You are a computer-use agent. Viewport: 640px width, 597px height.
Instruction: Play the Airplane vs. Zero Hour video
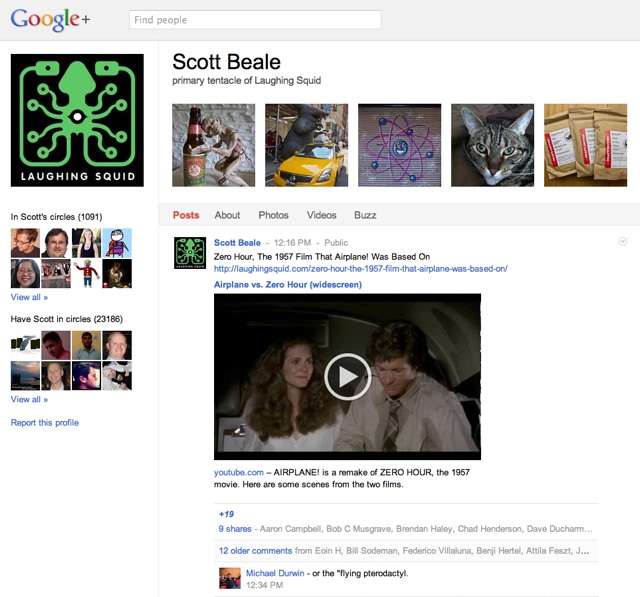click(x=347, y=376)
